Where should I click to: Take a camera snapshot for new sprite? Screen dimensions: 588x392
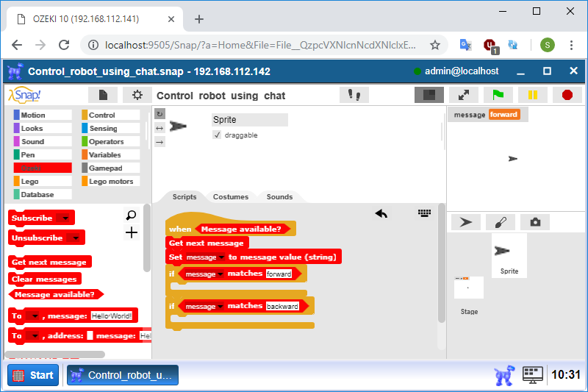[x=535, y=222]
